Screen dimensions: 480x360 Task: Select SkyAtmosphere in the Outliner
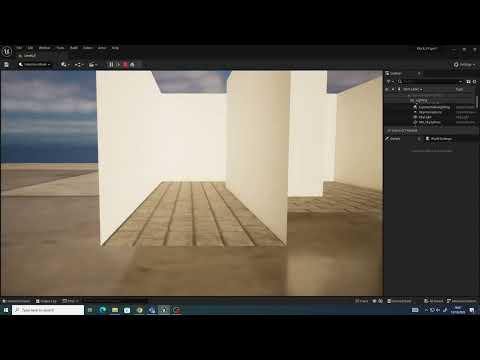430,112
